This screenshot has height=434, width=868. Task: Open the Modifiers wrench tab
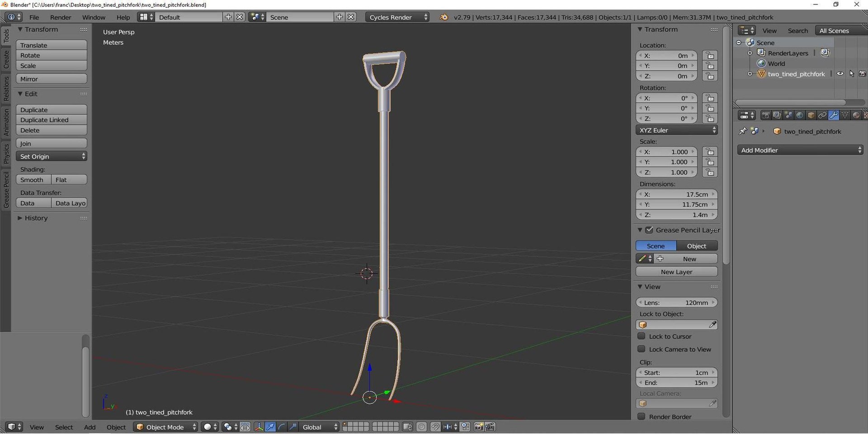834,115
